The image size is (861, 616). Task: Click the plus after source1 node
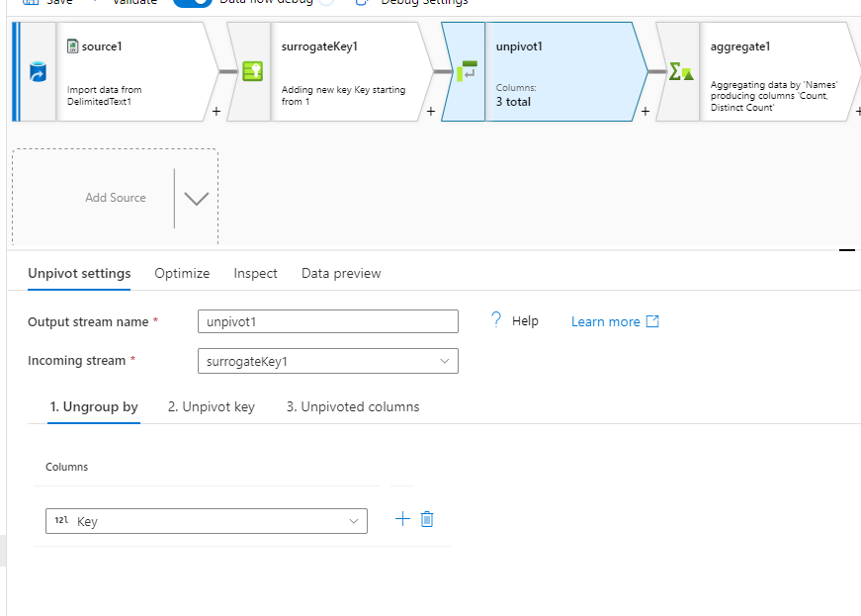point(216,112)
